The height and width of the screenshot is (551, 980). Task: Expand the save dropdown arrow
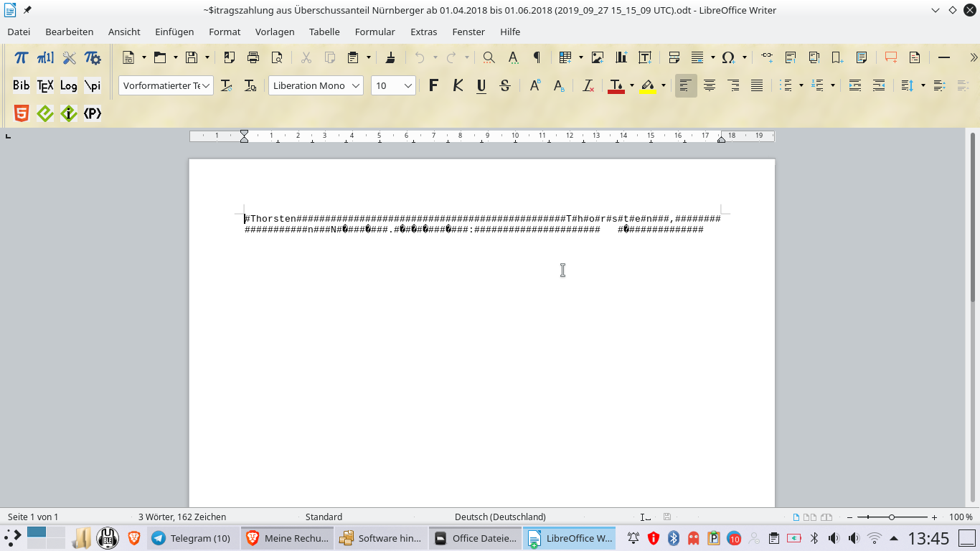(x=207, y=57)
